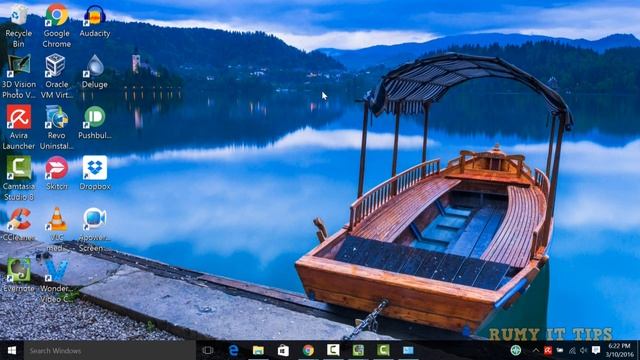Select the Revo Uninstaller desktop shortcut
640x360 pixels.
(x=56, y=127)
